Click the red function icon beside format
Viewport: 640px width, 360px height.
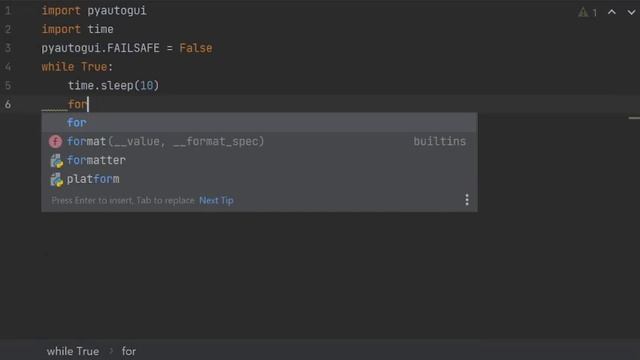click(x=56, y=142)
